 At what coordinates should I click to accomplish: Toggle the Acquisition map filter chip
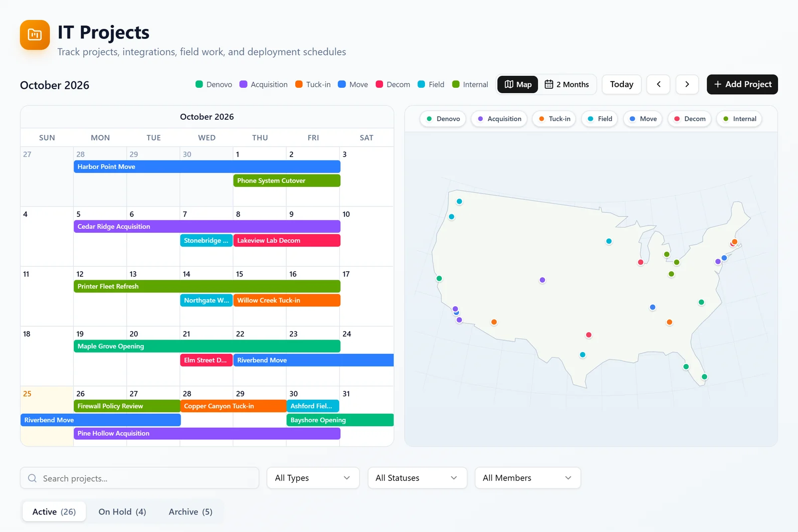point(499,119)
